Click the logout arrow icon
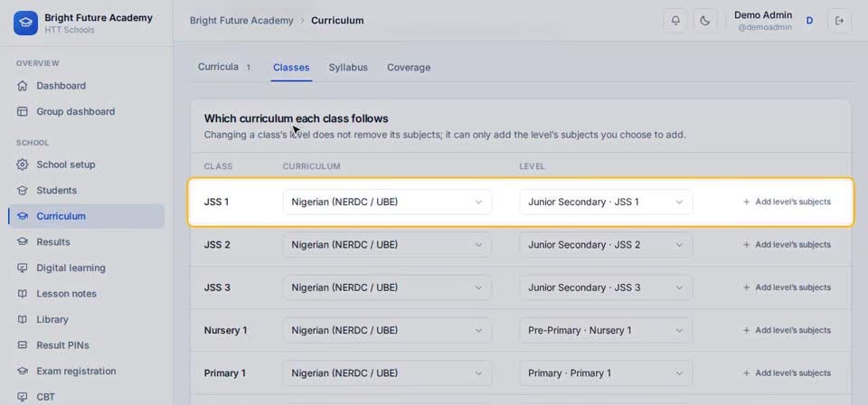The height and width of the screenshot is (405, 868). pos(839,21)
